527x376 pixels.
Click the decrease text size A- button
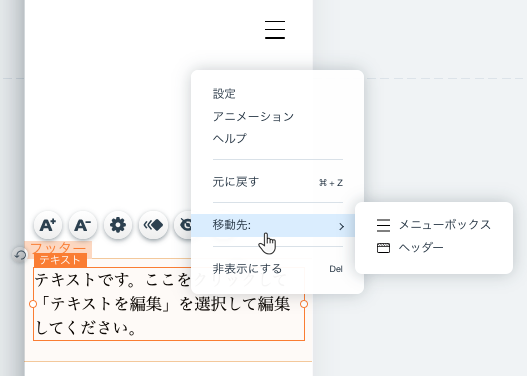tap(83, 225)
